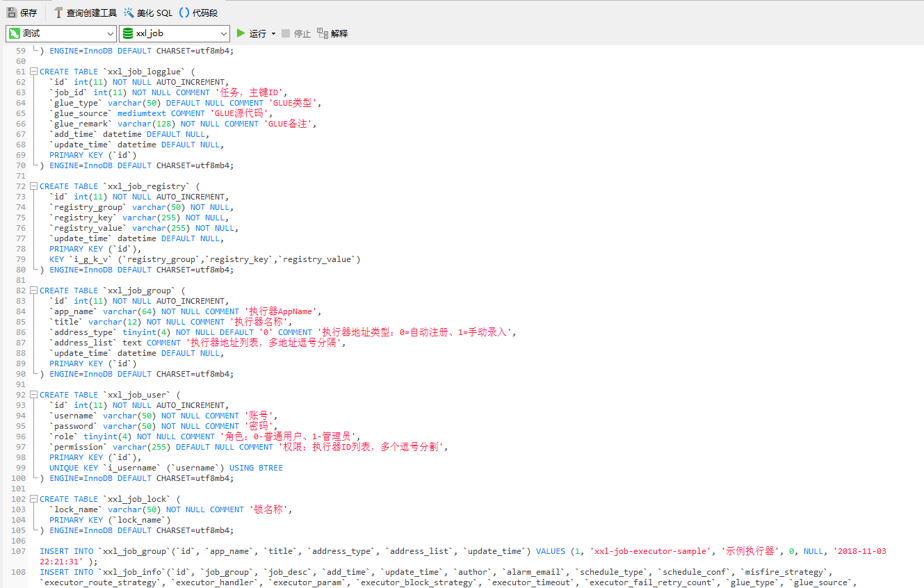Save the query with 保存

(22, 13)
